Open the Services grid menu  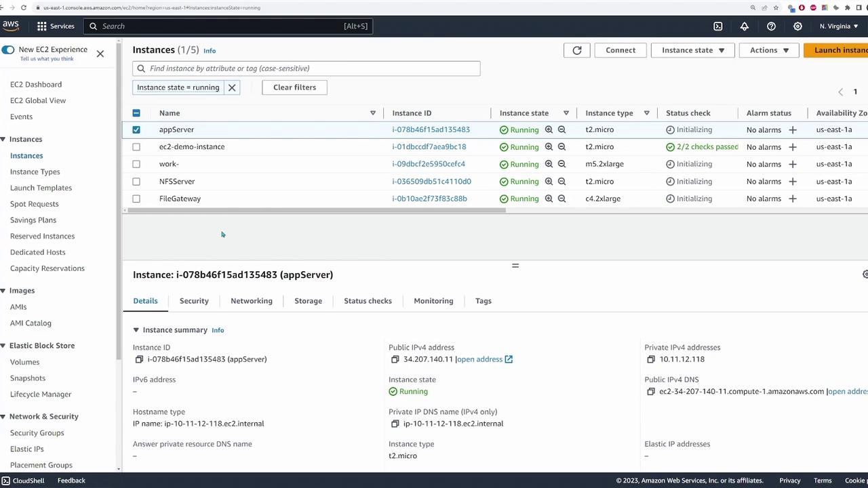pos(42,26)
